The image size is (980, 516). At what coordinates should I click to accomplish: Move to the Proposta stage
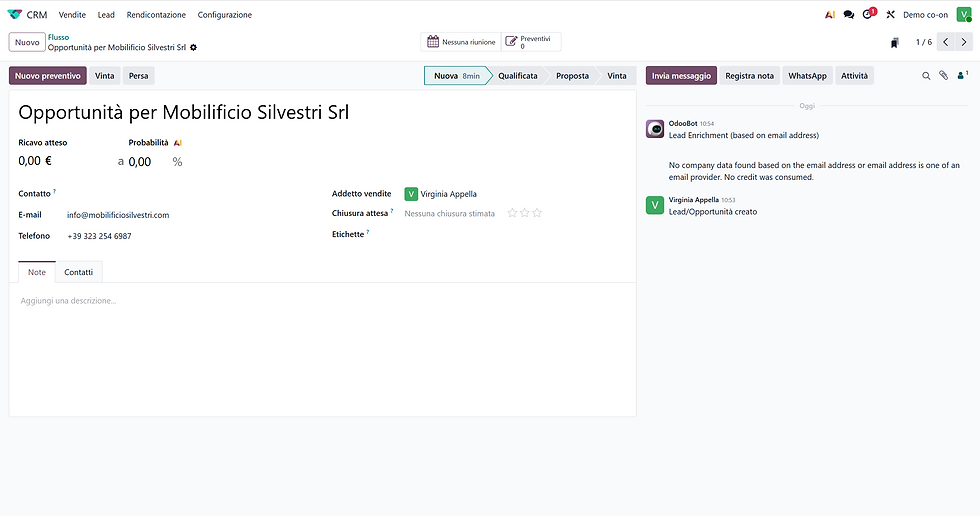(x=572, y=76)
